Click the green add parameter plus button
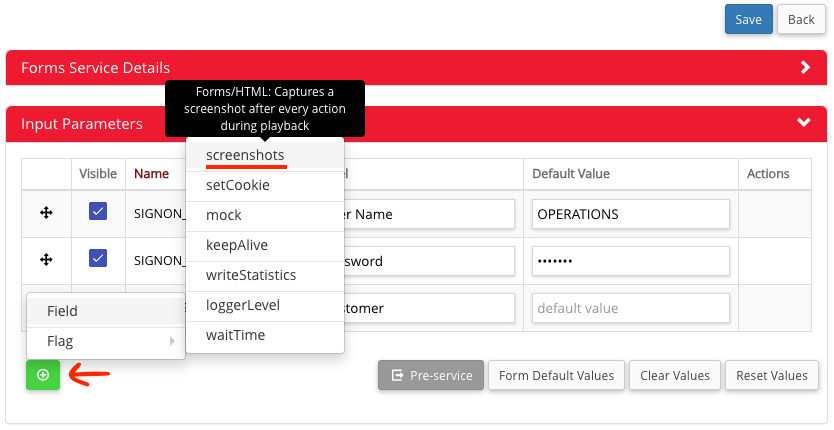The width and height of the screenshot is (834, 430). coord(43,375)
